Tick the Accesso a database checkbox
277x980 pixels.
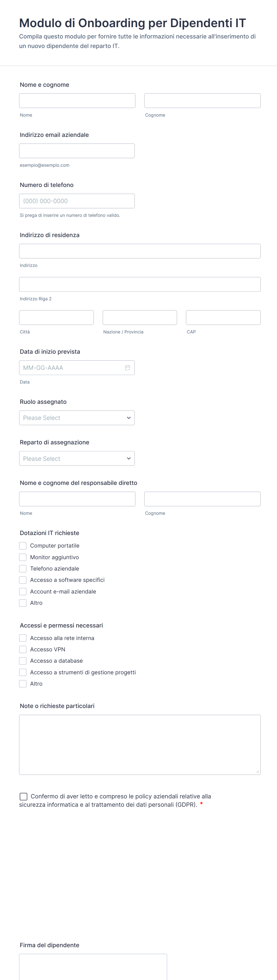[x=23, y=661]
